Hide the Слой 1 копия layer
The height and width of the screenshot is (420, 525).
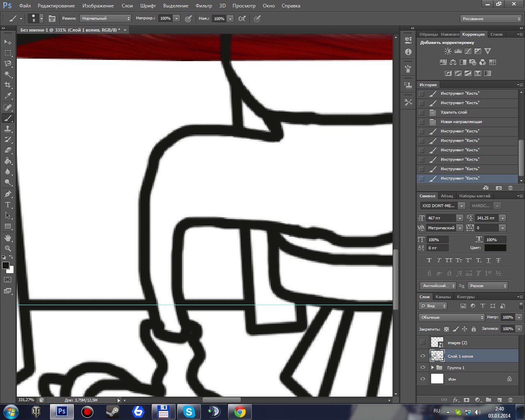[x=423, y=356]
